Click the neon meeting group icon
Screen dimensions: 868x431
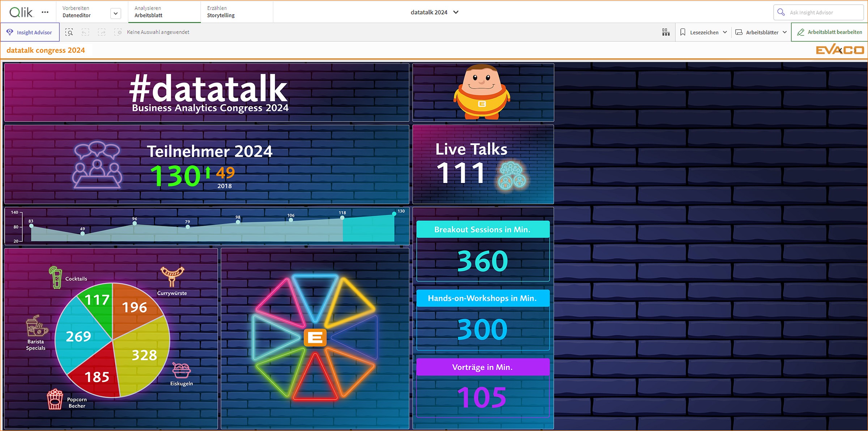click(97, 165)
